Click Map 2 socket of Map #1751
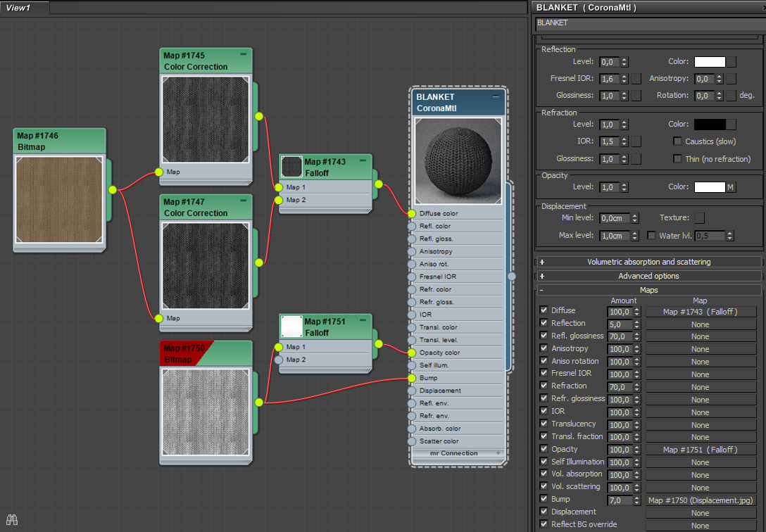The image size is (766, 532). tap(279, 360)
